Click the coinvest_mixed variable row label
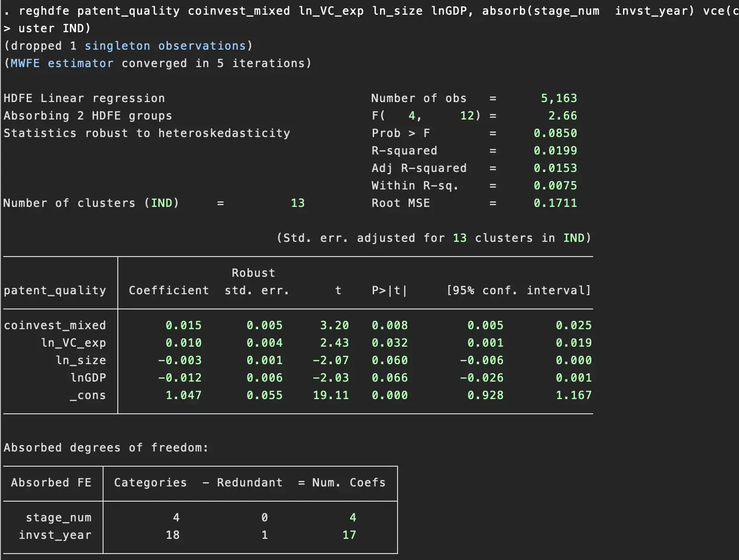The width and height of the screenshot is (739, 560). tap(55, 326)
